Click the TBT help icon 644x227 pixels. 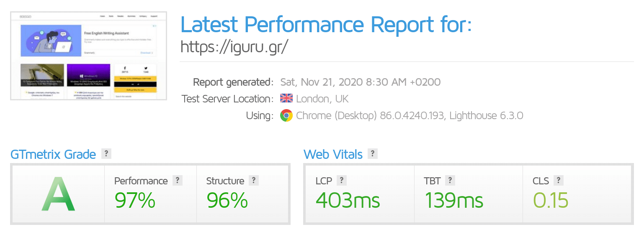450,180
